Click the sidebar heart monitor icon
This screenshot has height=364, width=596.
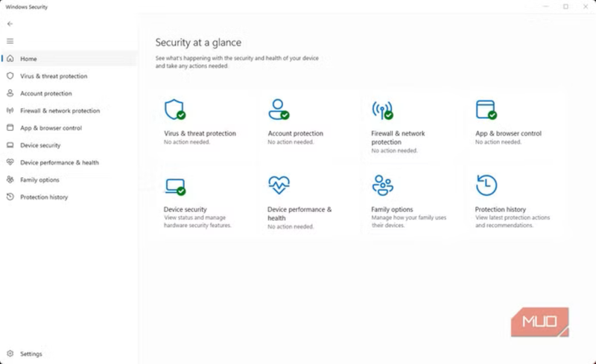click(x=10, y=162)
